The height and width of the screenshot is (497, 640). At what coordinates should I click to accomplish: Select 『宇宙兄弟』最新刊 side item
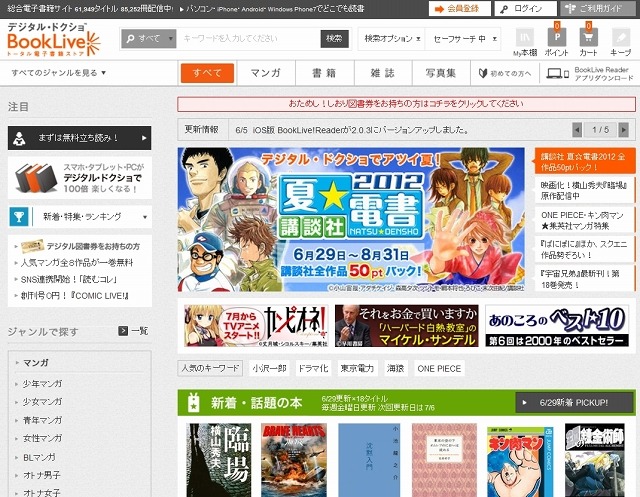[x=584, y=279]
